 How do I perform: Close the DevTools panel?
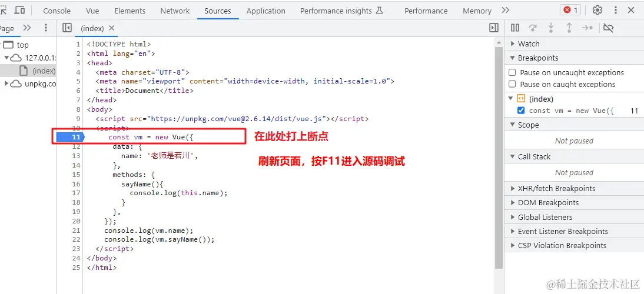(631, 10)
